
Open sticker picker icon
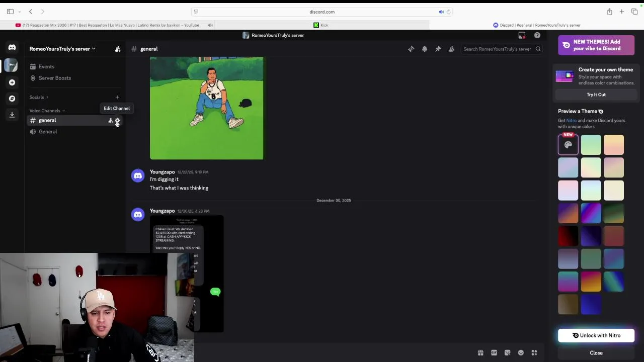click(508, 353)
